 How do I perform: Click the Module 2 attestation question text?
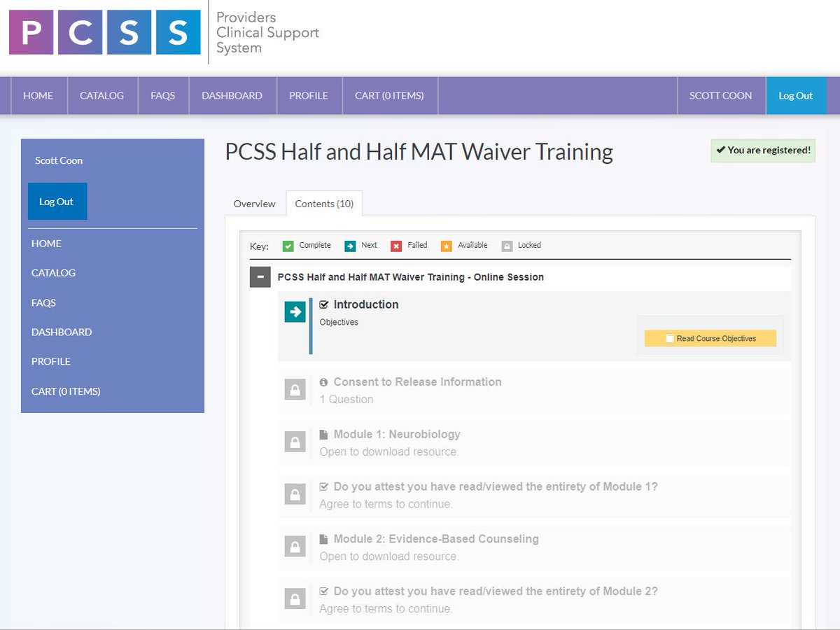coord(496,592)
